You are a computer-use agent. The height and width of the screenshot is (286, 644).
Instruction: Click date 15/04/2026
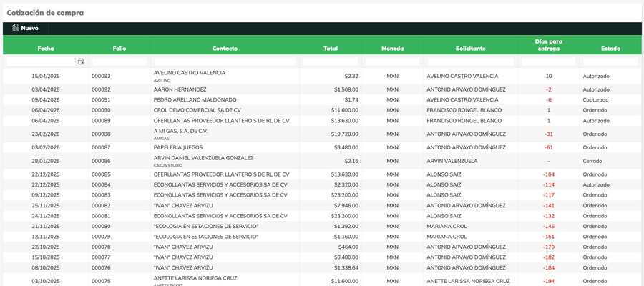pos(46,77)
